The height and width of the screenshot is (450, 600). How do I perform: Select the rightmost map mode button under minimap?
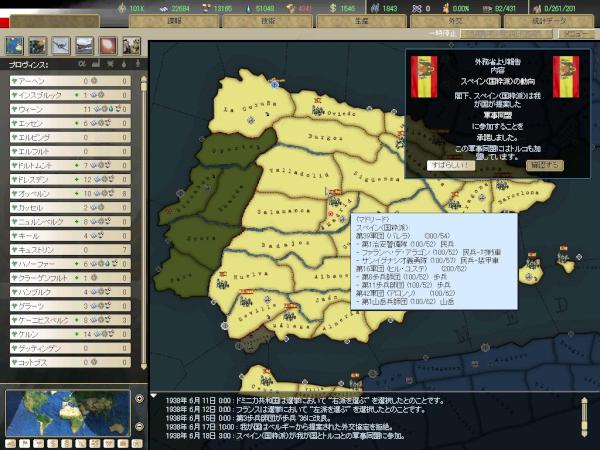(137, 444)
